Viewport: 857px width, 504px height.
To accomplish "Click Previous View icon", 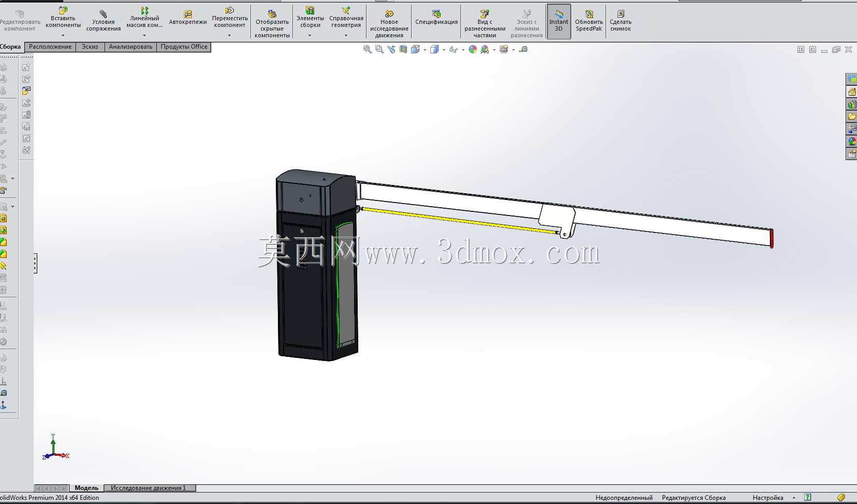I will (391, 49).
